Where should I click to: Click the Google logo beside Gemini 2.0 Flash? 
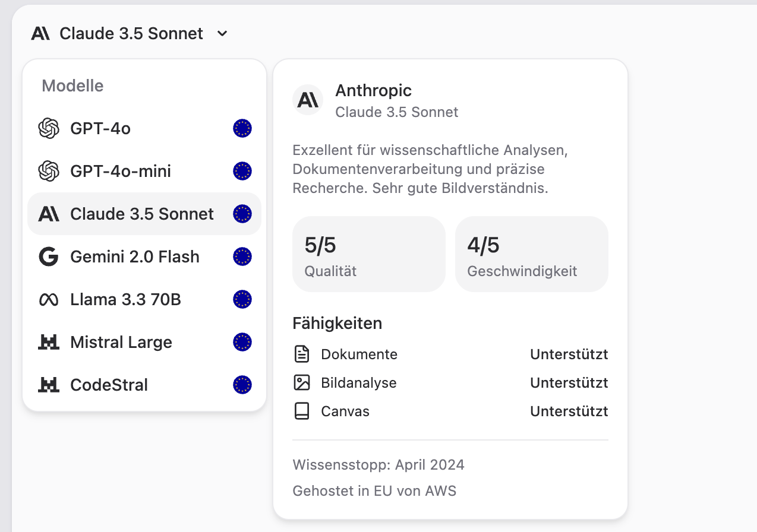click(49, 256)
